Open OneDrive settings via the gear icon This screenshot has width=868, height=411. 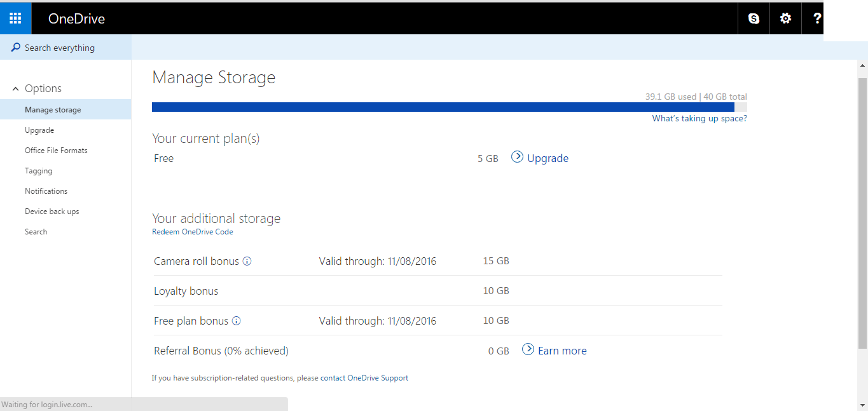click(x=785, y=18)
